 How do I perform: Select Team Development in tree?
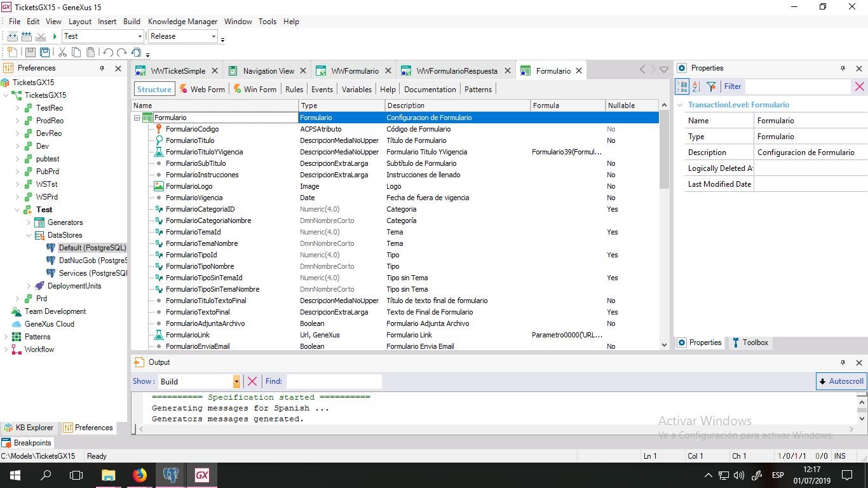click(x=55, y=311)
